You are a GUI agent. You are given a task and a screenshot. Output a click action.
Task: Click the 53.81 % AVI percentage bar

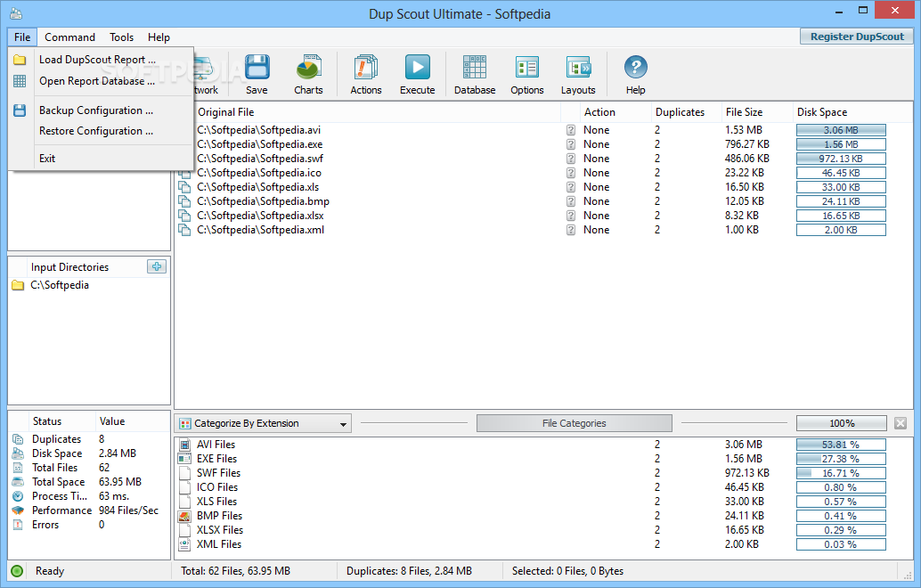841,445
